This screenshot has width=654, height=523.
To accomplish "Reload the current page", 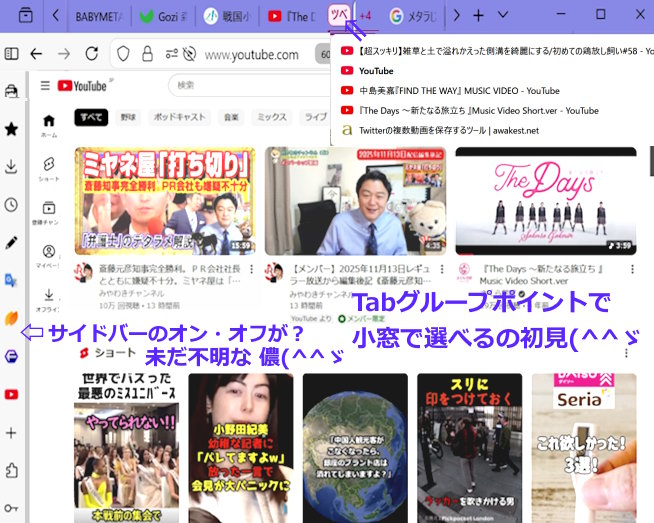I will (x=90, y=54).
